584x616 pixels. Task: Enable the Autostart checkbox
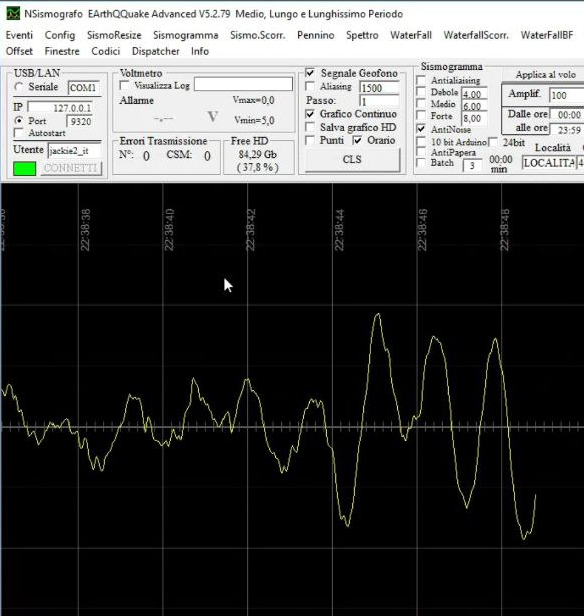click(x=18, y=132)
